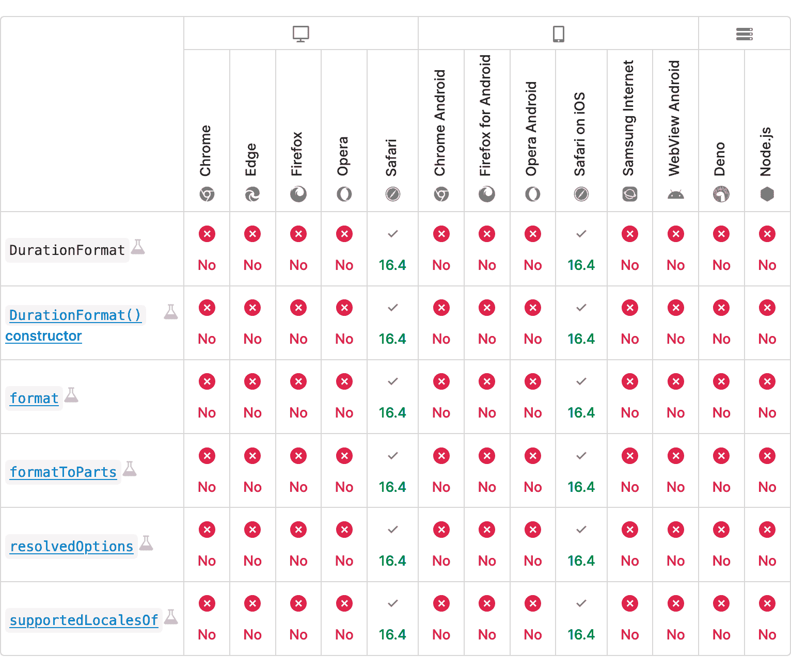Open the formatToParts method link
The width and height of the screenshot is (791, 672).
pos(63,472)
